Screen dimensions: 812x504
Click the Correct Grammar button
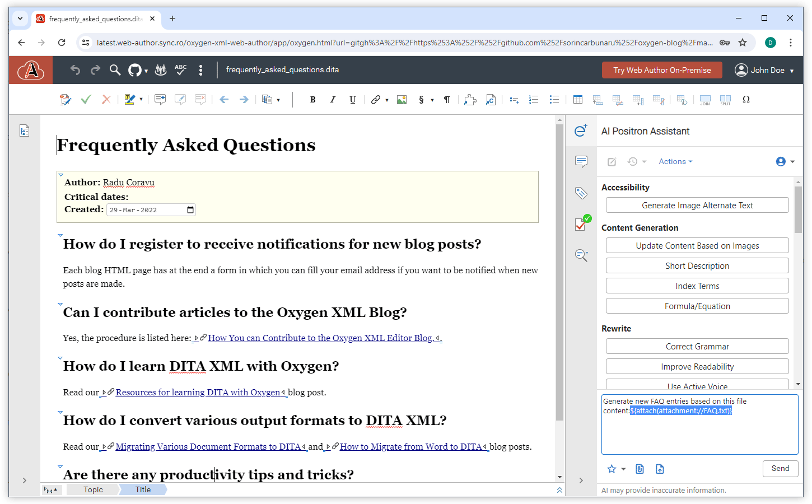[x=697, y=347]
